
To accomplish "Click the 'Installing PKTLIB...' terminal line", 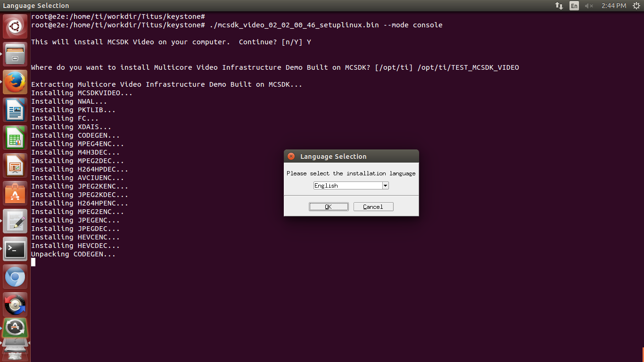I will 73,110.
